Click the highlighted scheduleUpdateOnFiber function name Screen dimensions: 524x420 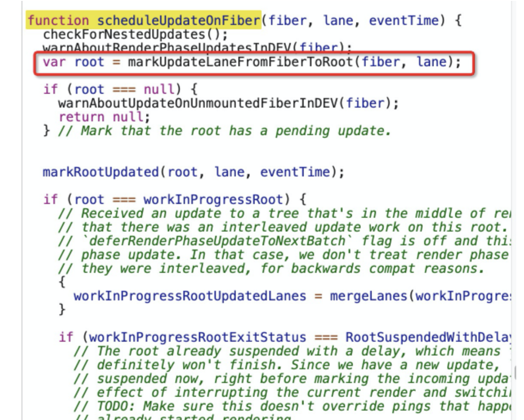click(x=178, y=20)
